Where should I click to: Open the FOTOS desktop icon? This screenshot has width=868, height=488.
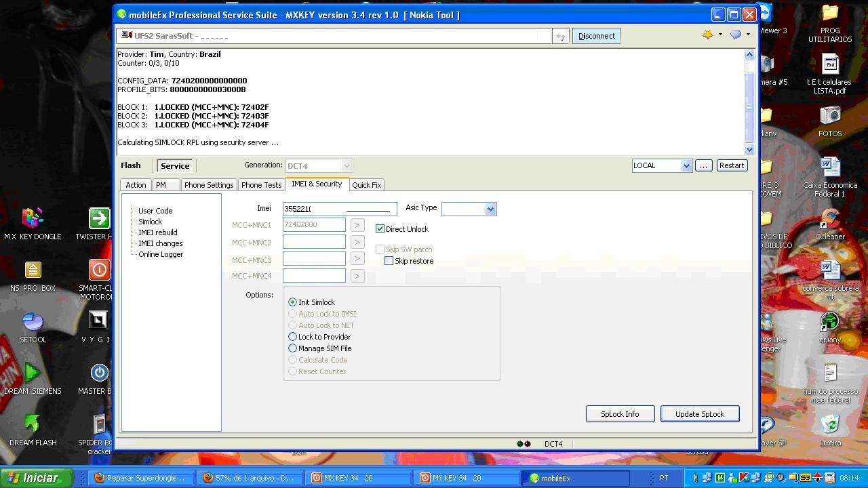(830, 121)
